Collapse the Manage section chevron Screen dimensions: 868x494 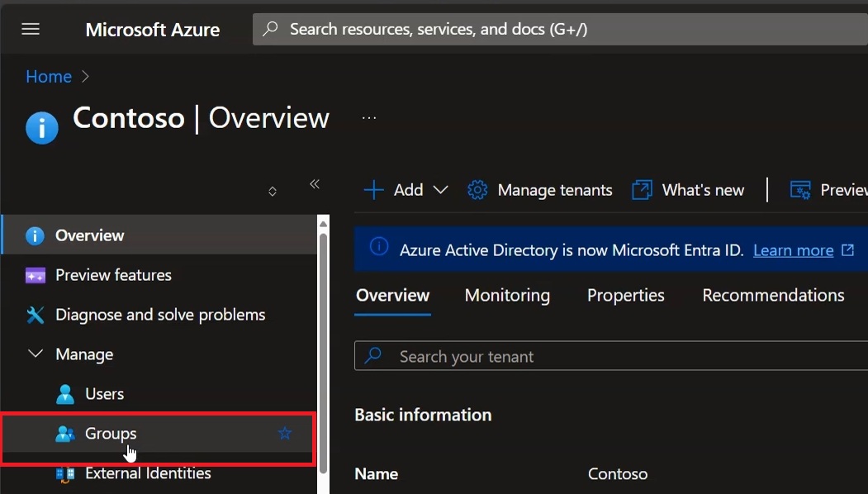click(x=36, y=354)
